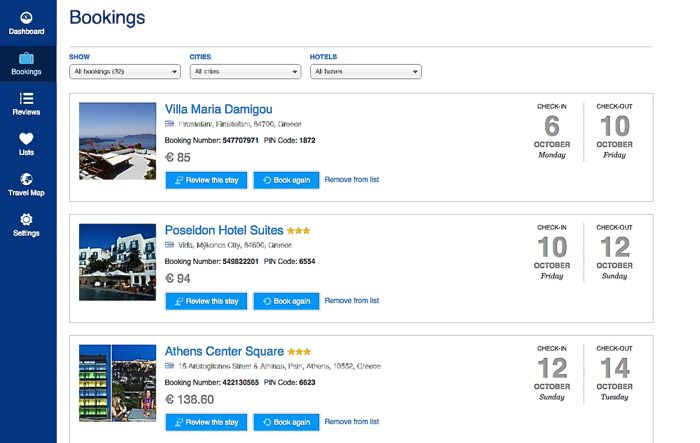Select the Bookings suitcase icon
700x443 pixels.
tap(26, 58)
